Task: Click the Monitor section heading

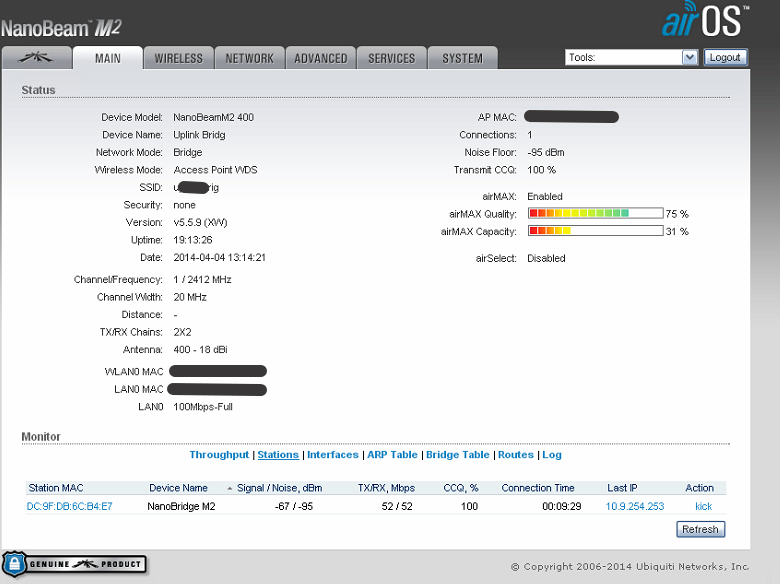Action: click(41, 437)
